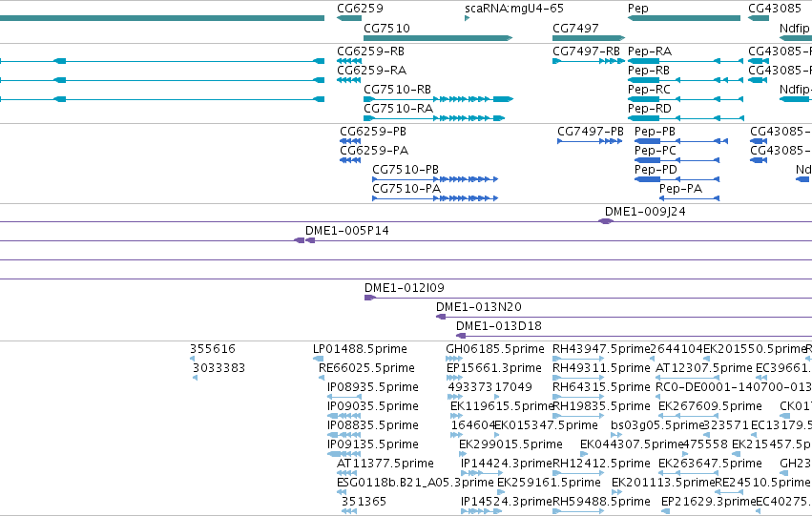Click the Ndfip gene label
Image resolution: width=812 pixels, height=516 pixels.
(795, 29)
